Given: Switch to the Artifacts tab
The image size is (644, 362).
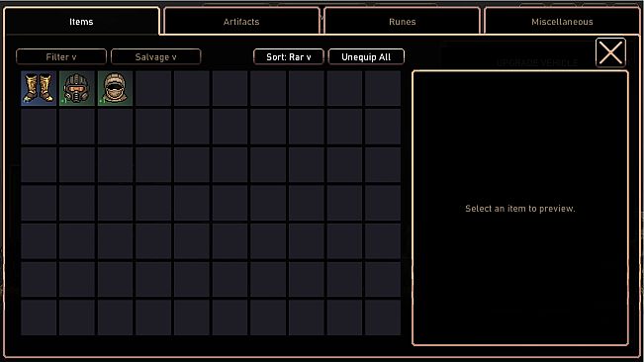Looking at the screenshot, I should pos(241,22).
